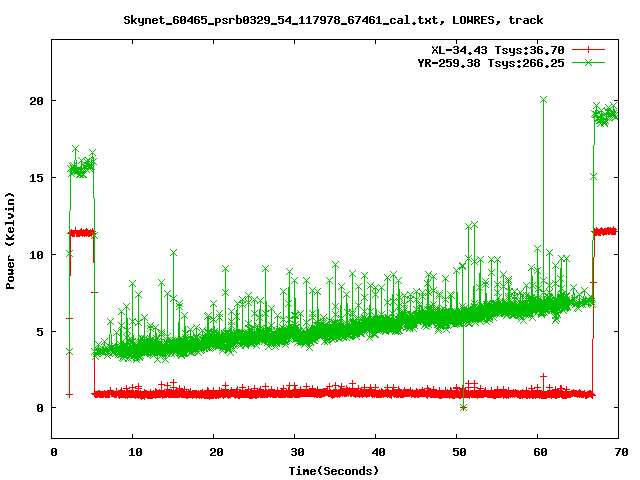The height and width of the screenshot is (480, 640).
Task: Click y-axis tick label 15
Action: [36, 178]
